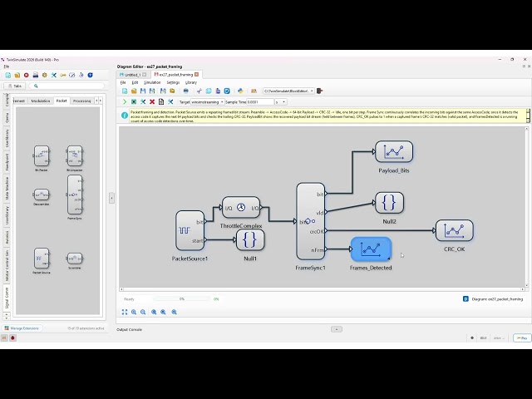Open the State Machine vertical side tab
The width and height of the screenshot is (532, 399).
pyautogui.click(x=7, y=189)
